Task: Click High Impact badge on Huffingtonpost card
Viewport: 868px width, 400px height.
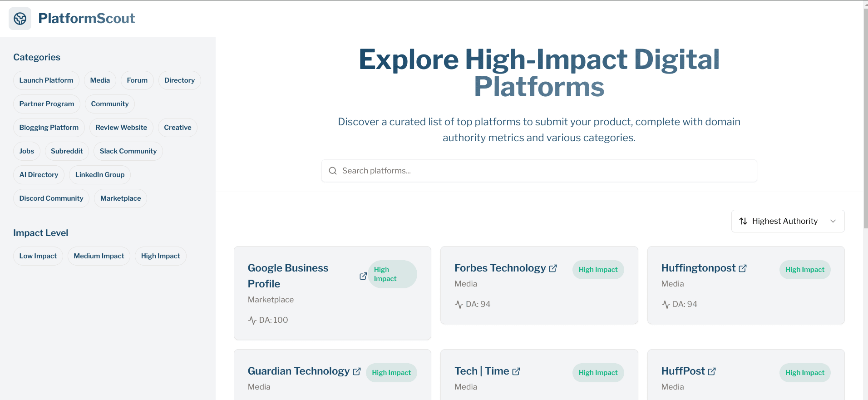Action: point(805,270)
